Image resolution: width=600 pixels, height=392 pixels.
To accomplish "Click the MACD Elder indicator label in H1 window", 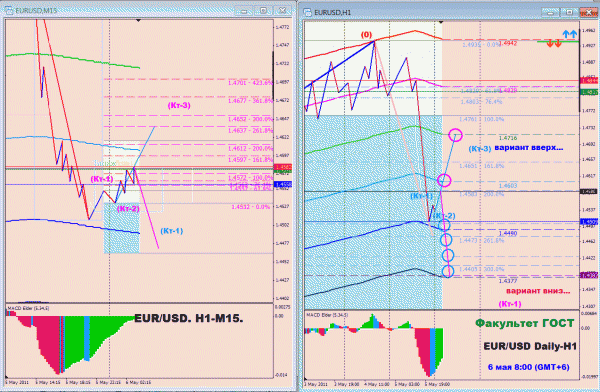I will point(326,315).
